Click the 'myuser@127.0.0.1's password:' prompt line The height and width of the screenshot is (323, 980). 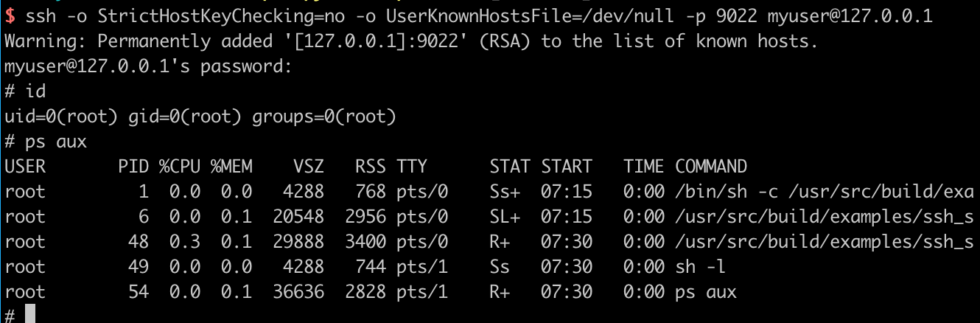(149, 66)
